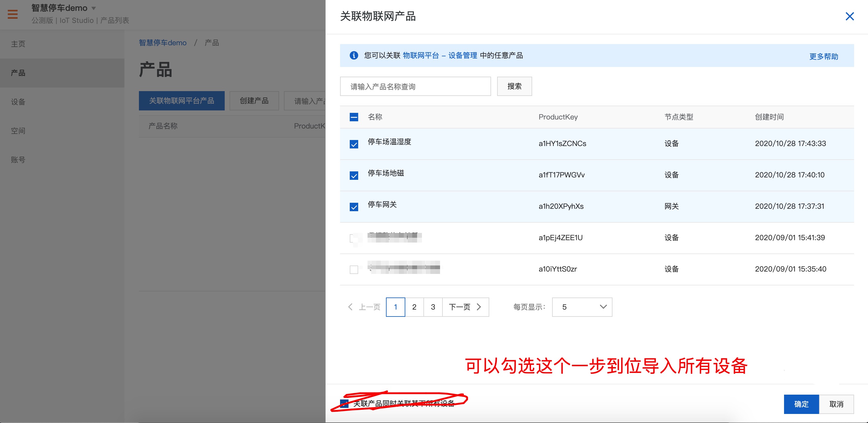Focus the 请输入产品名称查询 search field

point(415,86)
